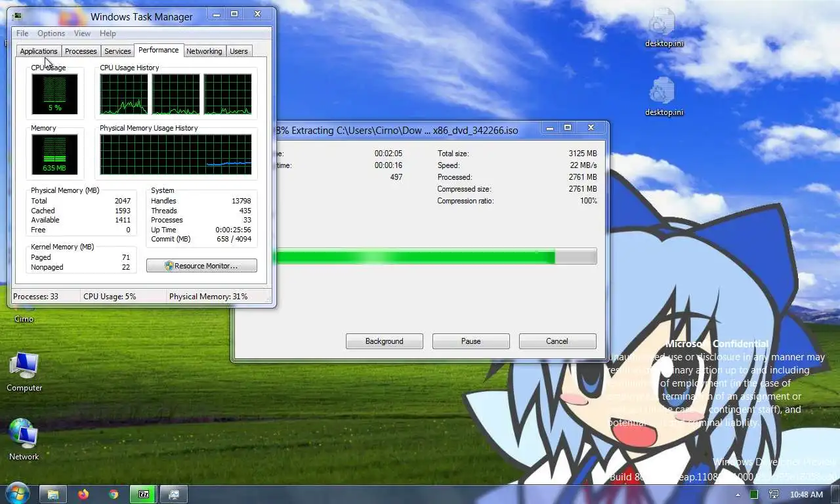The width and height of the screenshot is (840, 504).
Task: Switch to the Networking tab
Action: coord(204,51)
